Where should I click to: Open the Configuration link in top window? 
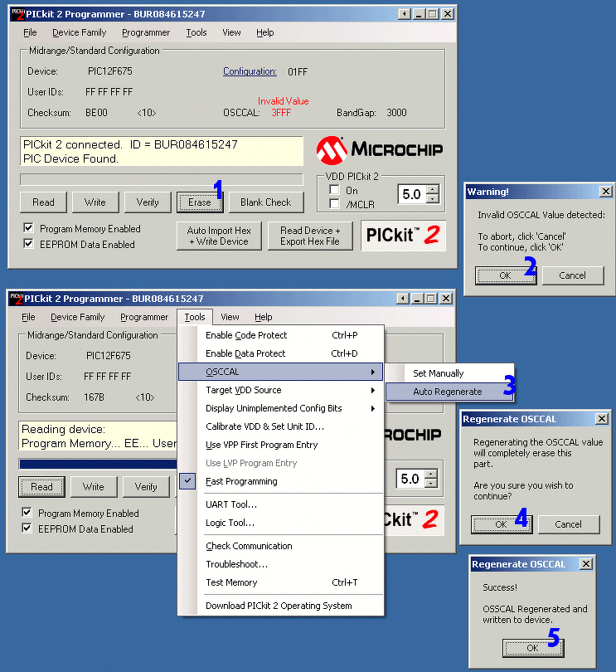point(250,71)
